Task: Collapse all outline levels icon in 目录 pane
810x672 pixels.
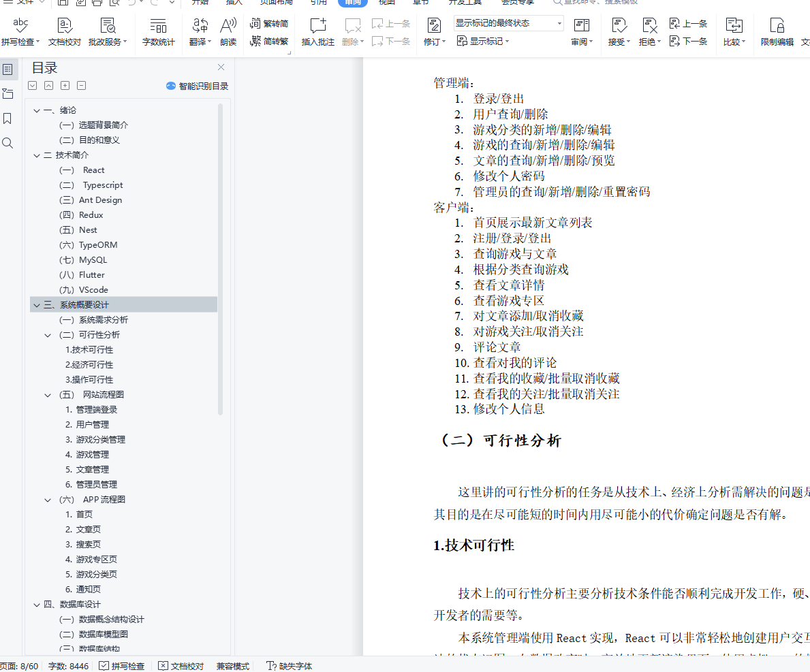Action: [48, 86]
